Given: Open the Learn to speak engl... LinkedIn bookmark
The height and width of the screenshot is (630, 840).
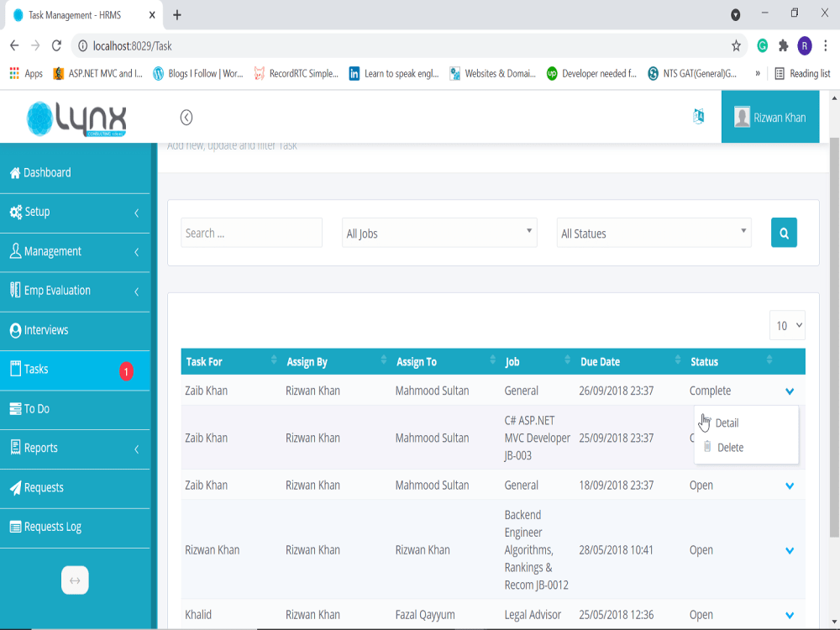Looking at the screenshot, I should tap(394, 73).
